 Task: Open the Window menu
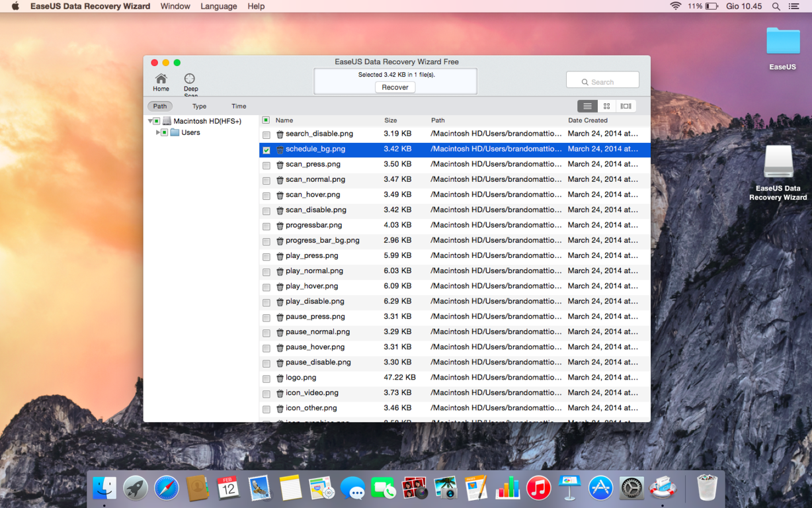coord(175,6)
